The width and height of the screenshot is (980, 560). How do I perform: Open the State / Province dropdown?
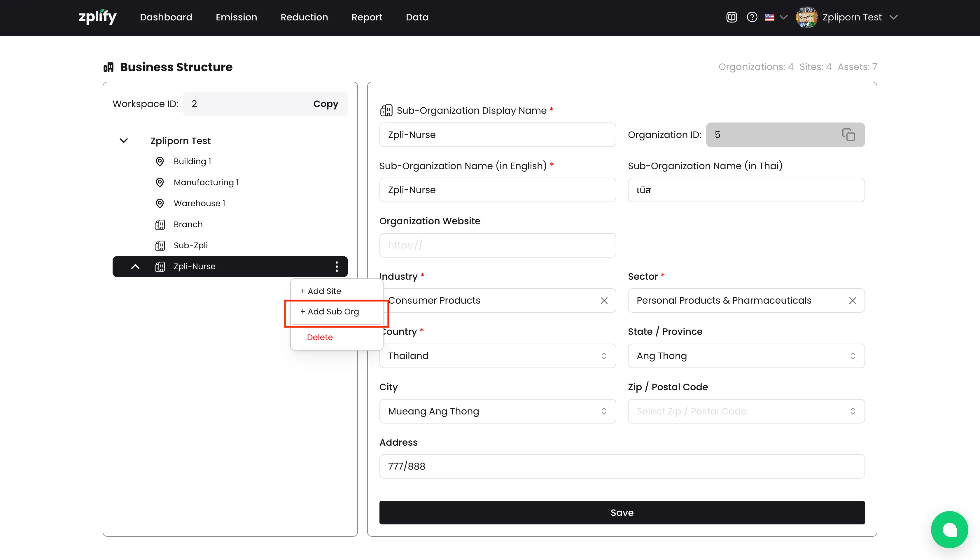pos(746,356)
